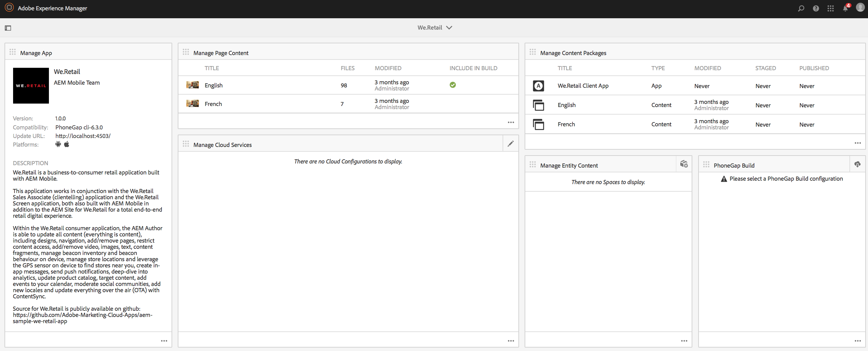Click the Adobe Experience Manager logo
This screenshot has width=868, height=351.
pos(9,8)
